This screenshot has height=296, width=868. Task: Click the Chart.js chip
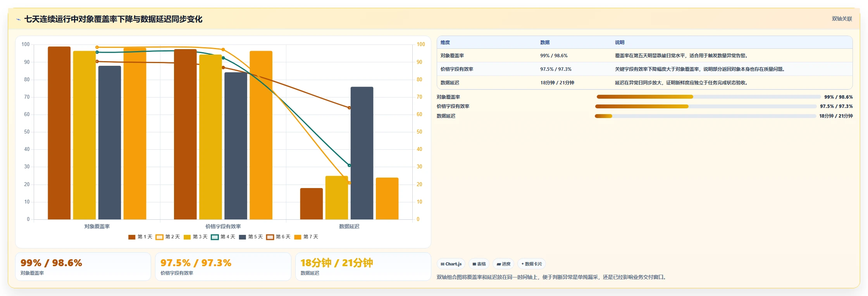pos(451,264)
